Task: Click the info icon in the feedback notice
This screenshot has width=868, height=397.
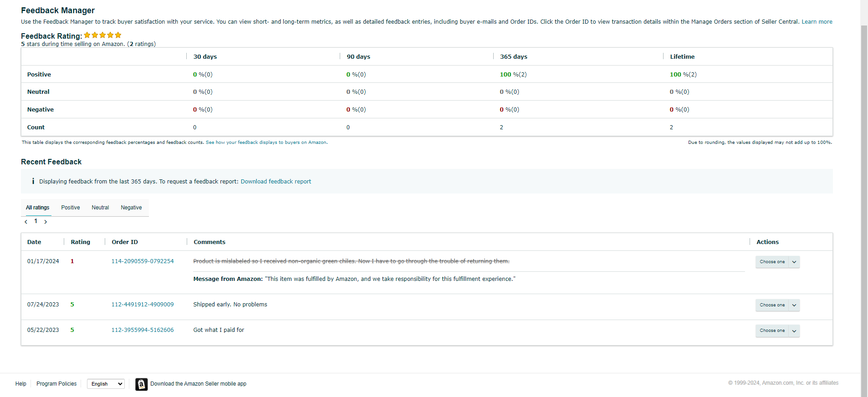Action: coord(33,181)
